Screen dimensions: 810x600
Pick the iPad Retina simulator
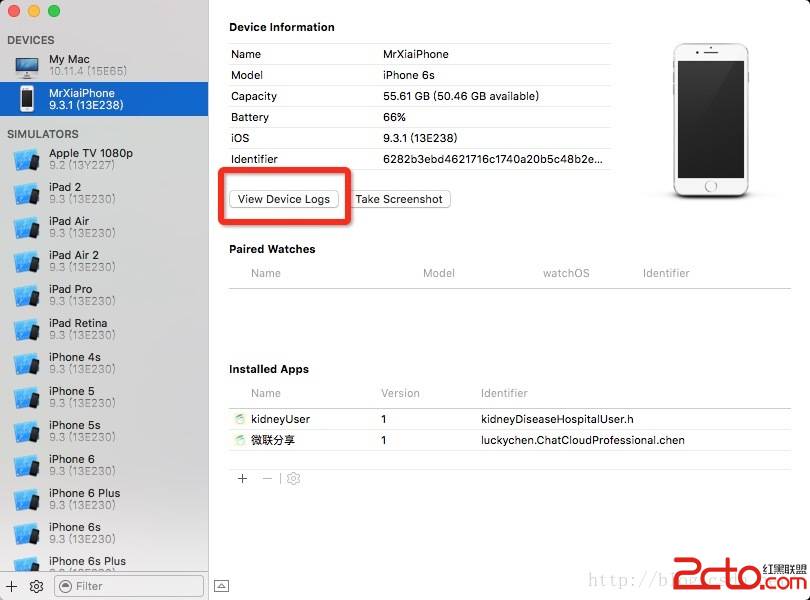click(x=104, y=329)
